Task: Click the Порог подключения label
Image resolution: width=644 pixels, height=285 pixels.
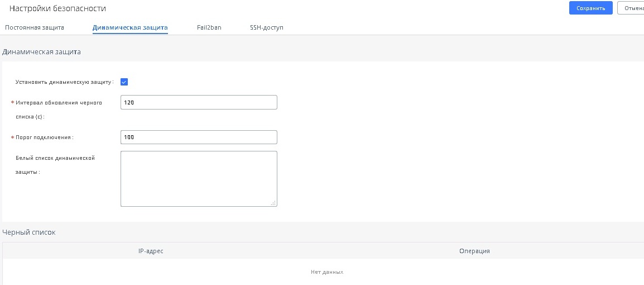Action: [x=44, y=137]
